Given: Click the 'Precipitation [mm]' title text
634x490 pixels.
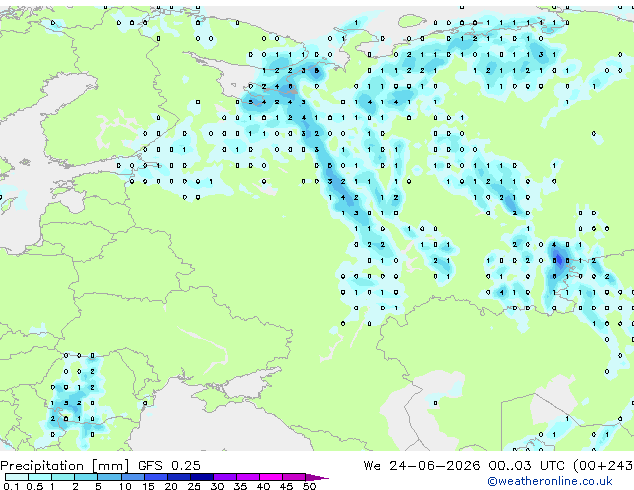Looking at the screenshot, I should 65,466.
